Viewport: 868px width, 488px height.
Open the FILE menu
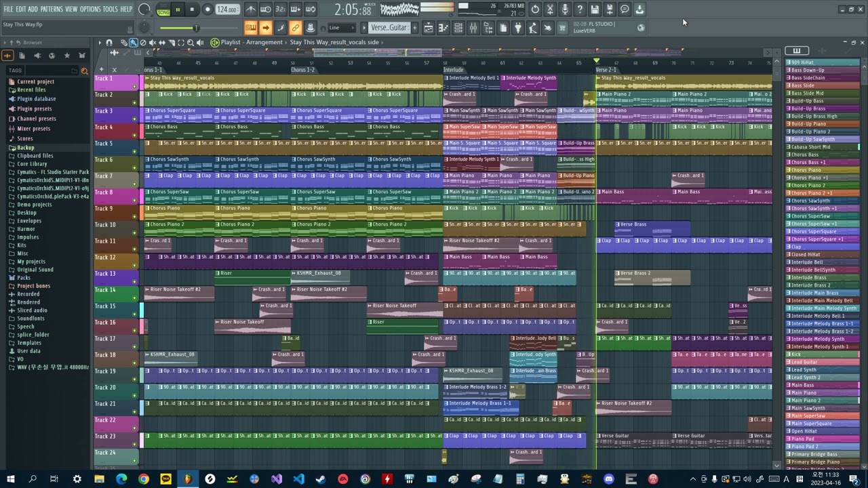click(x=9, y=9)
